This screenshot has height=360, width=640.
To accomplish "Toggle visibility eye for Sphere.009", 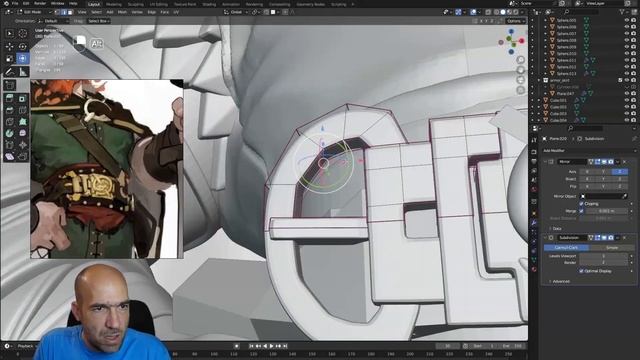I will (x=627, y=47).
